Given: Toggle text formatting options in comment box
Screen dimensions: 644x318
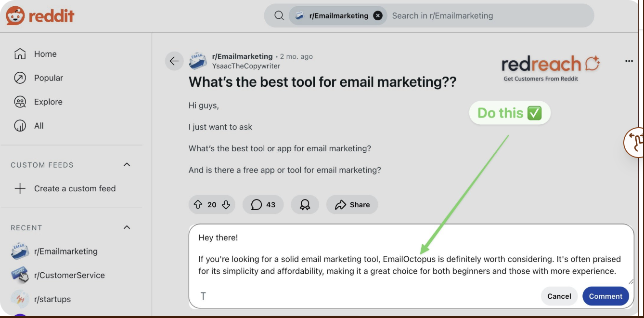Looking at the screenshot, I should tap(203, 296).
